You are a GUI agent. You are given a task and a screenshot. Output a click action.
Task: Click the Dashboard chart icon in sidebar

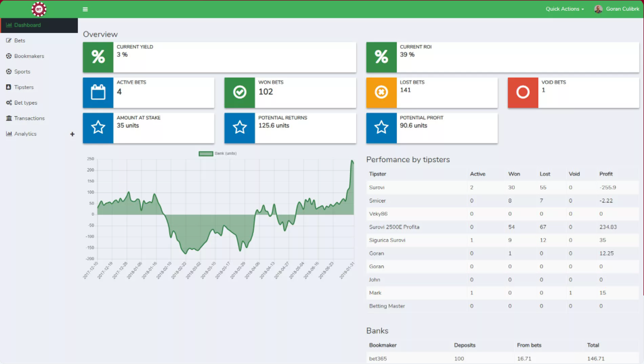[9, 25]
